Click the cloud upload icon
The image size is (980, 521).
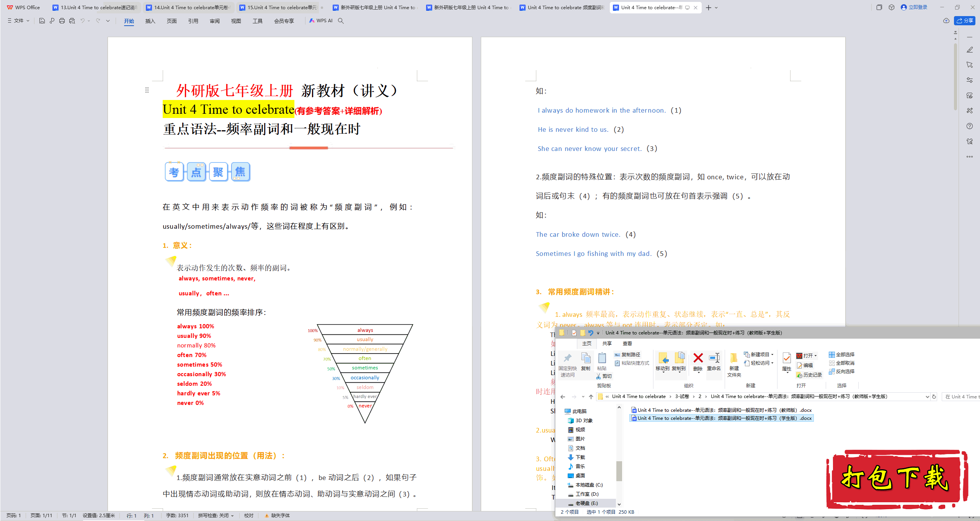946,21
